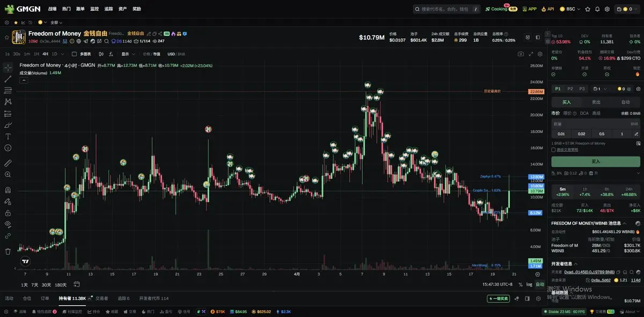The image size is (644, 317).
Task: Choose the P2 preset
Action: (x=570, y=89)
